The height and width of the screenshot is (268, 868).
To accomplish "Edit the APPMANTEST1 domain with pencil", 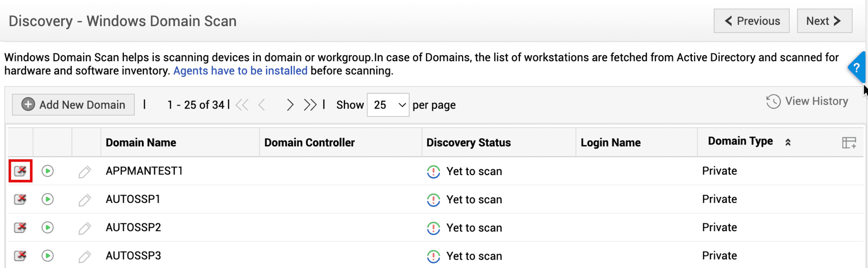I will point(85,172).
